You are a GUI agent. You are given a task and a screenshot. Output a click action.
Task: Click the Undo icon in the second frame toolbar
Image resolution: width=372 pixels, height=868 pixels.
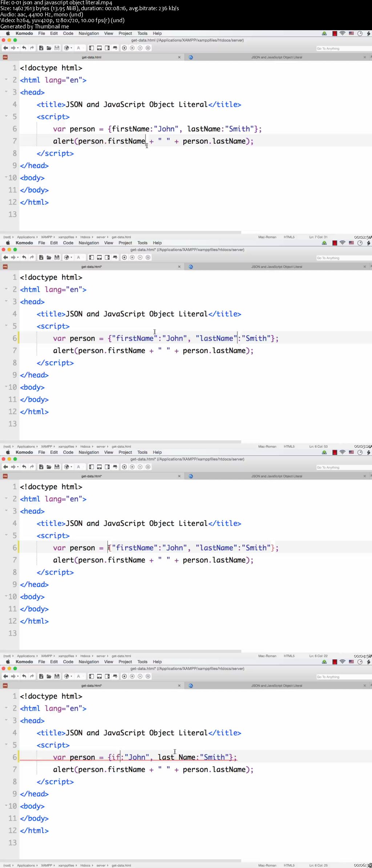pyautogui.click(x=24, y=257)
